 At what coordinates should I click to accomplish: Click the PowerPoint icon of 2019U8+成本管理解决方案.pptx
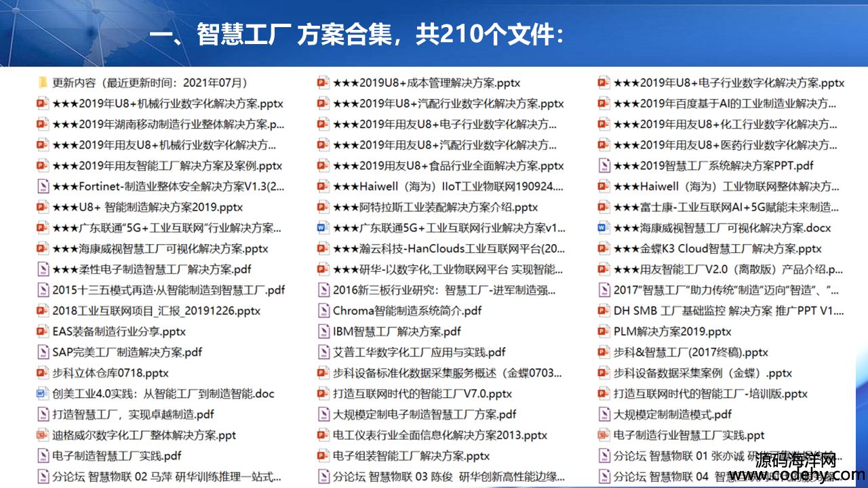tap(323, 83)
